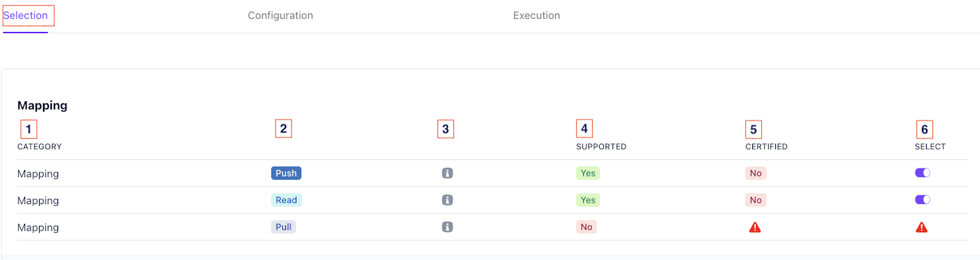The width and height of the screenshot is (980, 260).
Task: Click the info icon in Push row
Action: 447,174
